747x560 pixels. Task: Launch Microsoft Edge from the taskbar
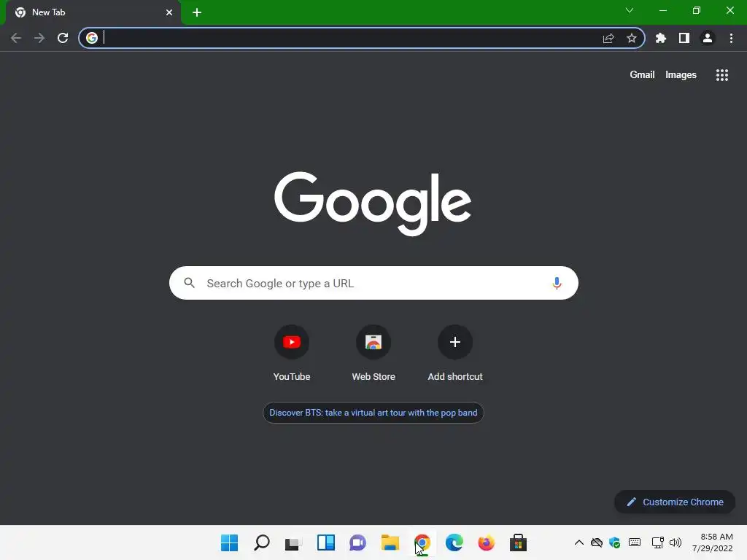point(454,542)
